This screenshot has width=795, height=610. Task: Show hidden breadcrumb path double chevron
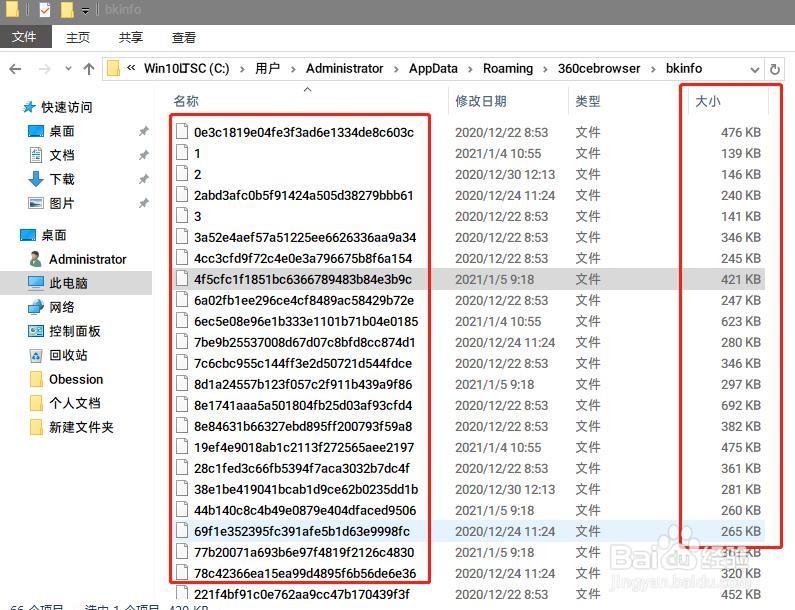point(131,67)
